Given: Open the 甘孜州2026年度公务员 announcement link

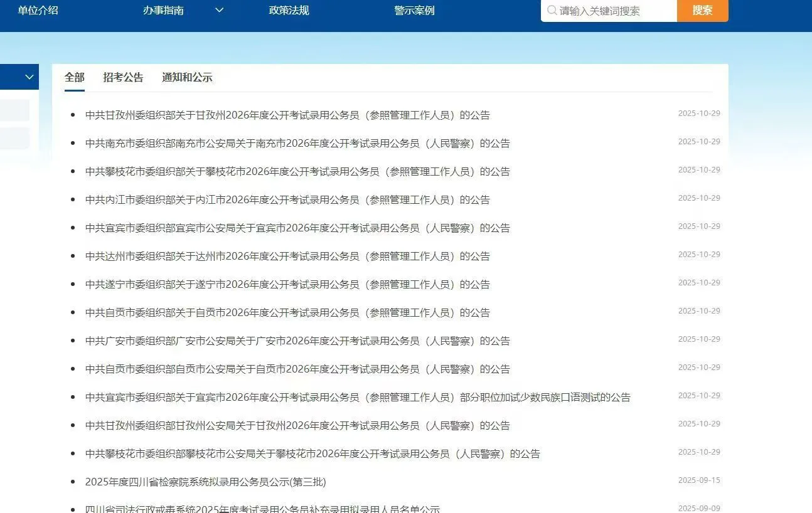Looking at the screenshot, I should point(288,115).
